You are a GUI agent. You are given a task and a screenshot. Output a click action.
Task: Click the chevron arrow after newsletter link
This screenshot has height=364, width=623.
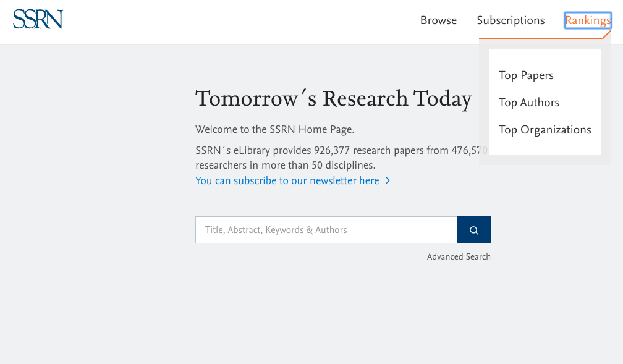pyautogui.click(x=388, y=181)
